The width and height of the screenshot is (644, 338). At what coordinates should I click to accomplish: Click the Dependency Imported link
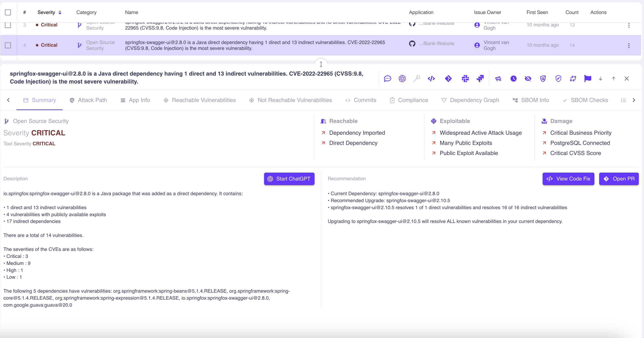[357, 133]
